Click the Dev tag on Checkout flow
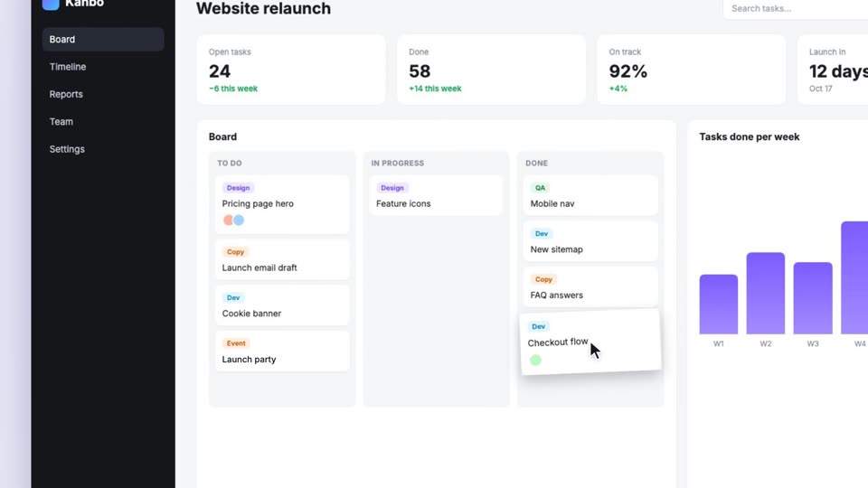This screenshot has width=868, height=488. 538,327
